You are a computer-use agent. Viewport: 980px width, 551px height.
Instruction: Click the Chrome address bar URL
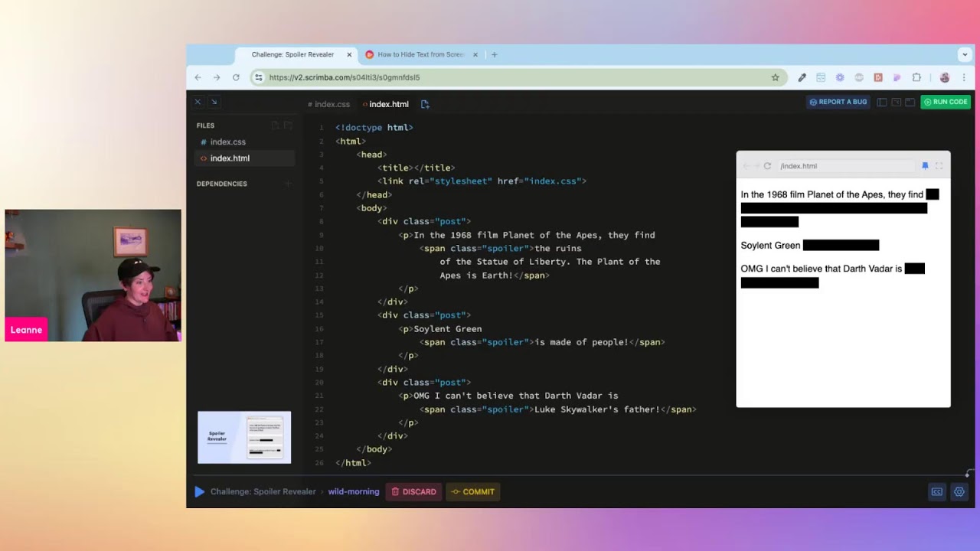coord(345,77)
